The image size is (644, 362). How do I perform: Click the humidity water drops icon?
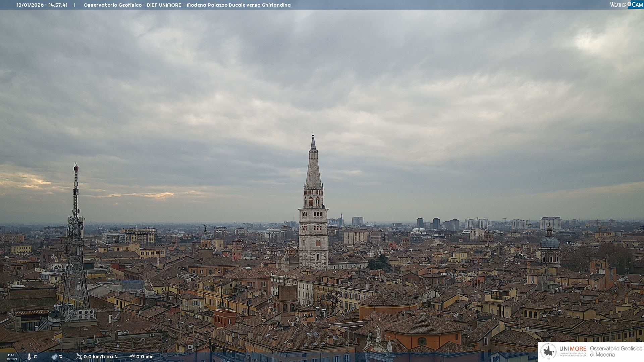click(54, 357)
